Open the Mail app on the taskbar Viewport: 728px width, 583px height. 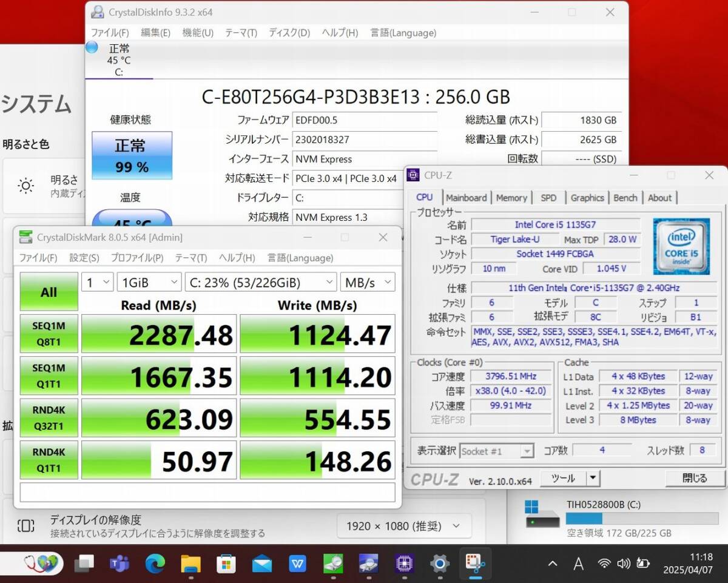262,564
